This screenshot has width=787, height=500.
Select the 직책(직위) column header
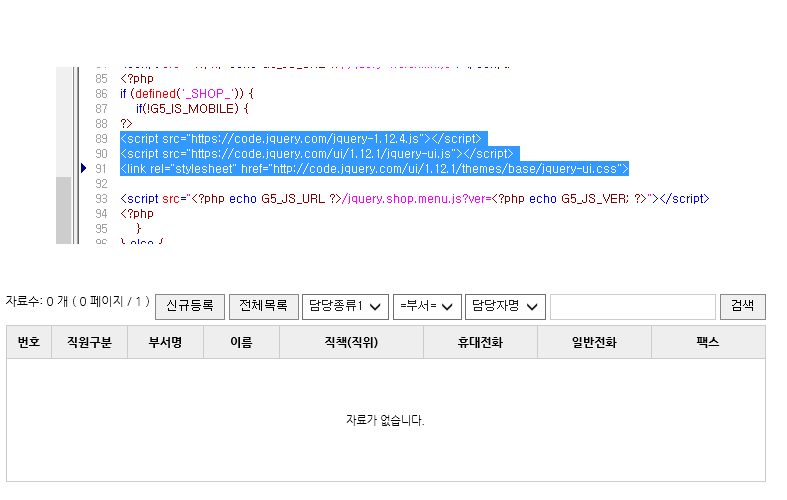pos(351,342)
